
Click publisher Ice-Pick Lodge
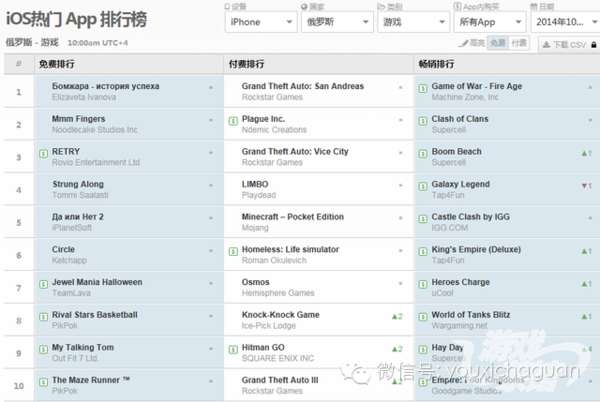pyautogui.click(x=269, y=326)
